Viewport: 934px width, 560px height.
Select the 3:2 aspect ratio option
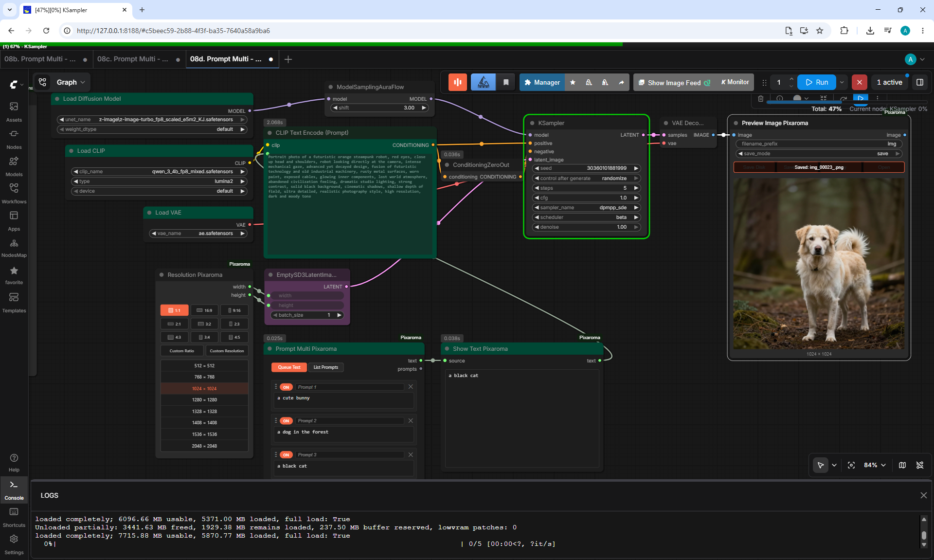(x=204, y=324)
